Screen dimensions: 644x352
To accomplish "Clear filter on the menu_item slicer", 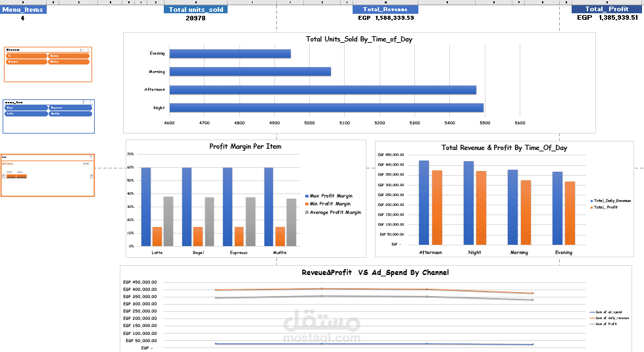I will pyautogui.click(x=90, y=102).
